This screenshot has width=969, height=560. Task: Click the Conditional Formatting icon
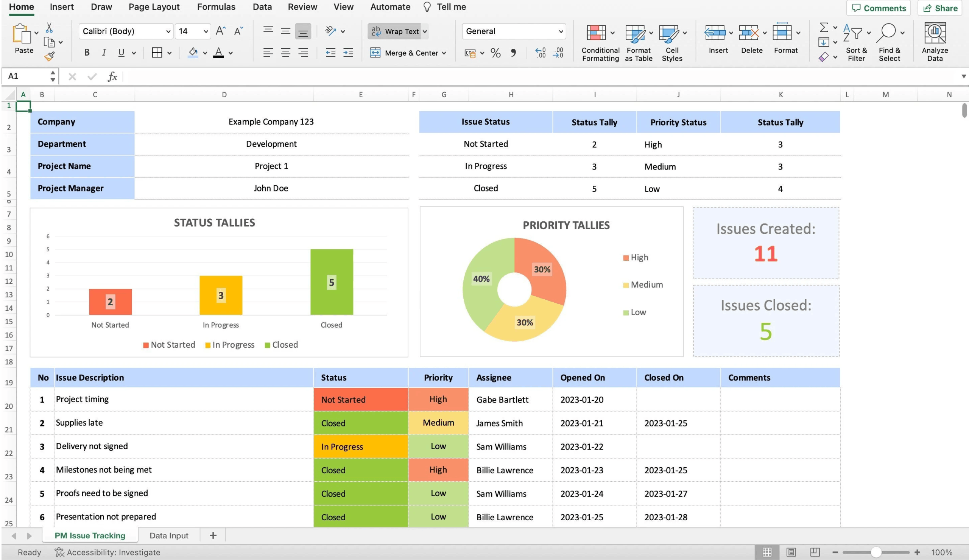[x=596, y=33]
